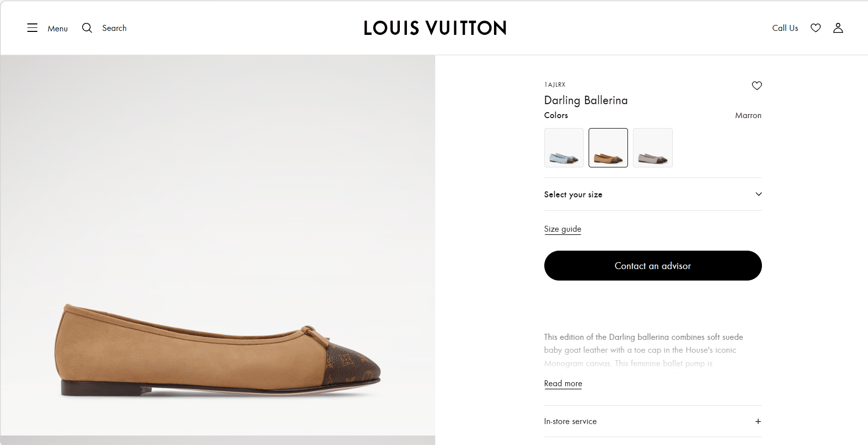Click the search magnifier icon

coord(87,28)
